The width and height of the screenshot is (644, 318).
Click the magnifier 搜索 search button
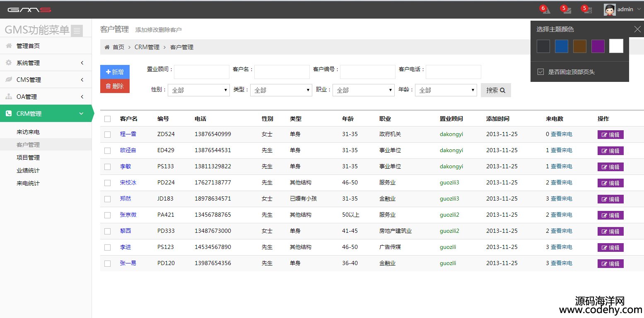(496, 90)
